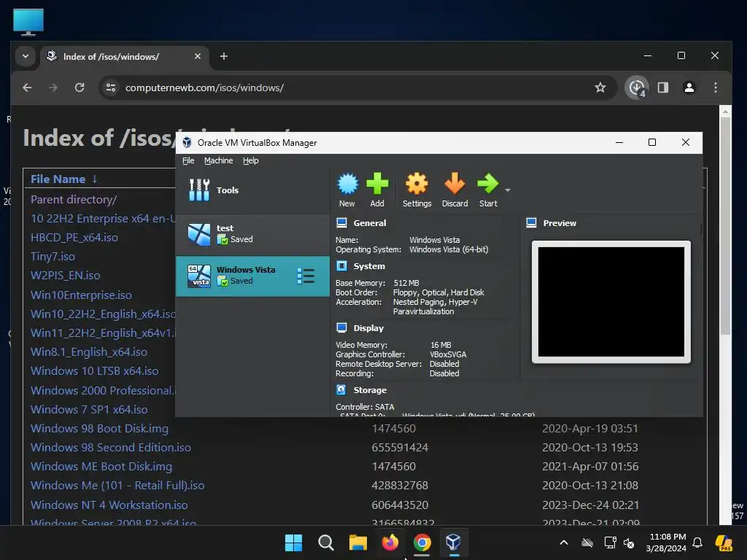Switch to VirtualBox in the taskbar
The width and height of the screenshot is (747, 560).
454,542
